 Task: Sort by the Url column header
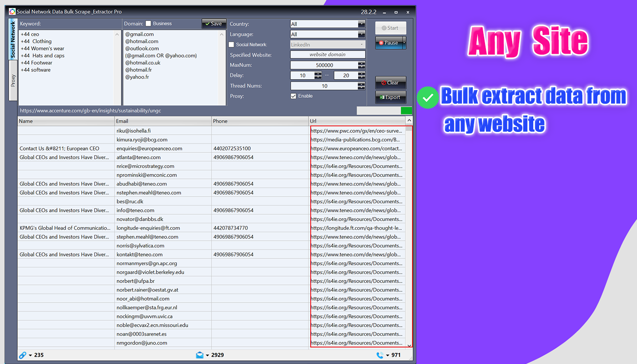coord(356,121)
